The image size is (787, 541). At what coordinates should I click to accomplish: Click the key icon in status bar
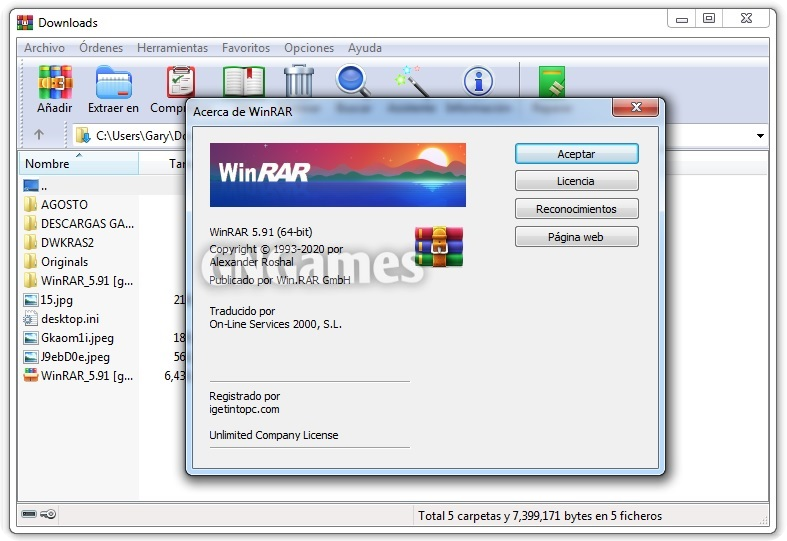(x=48, y=514)
